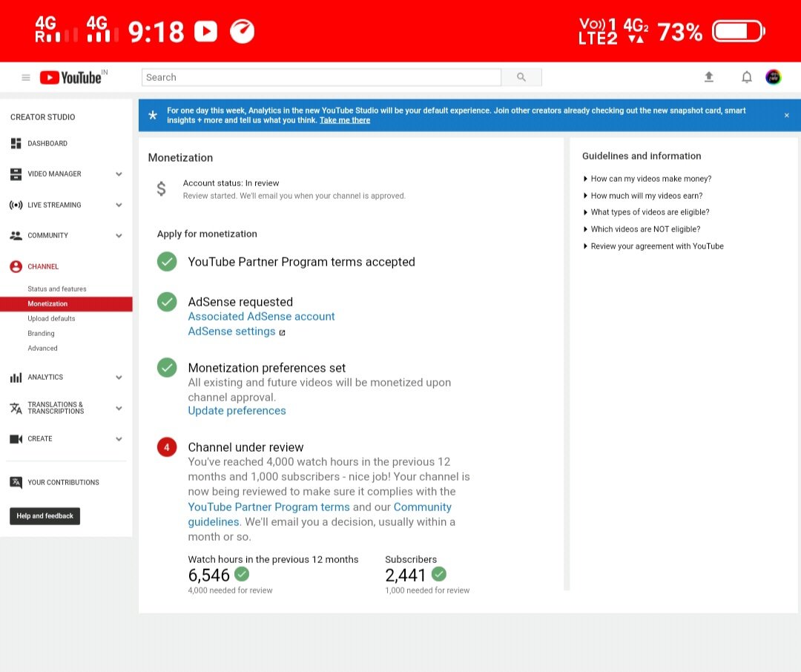This screenshot has width=801, height=672.
Task: Expand 'Which videos are NOT eligible?'
Action: pyautogui.click(x=642, y=229)
